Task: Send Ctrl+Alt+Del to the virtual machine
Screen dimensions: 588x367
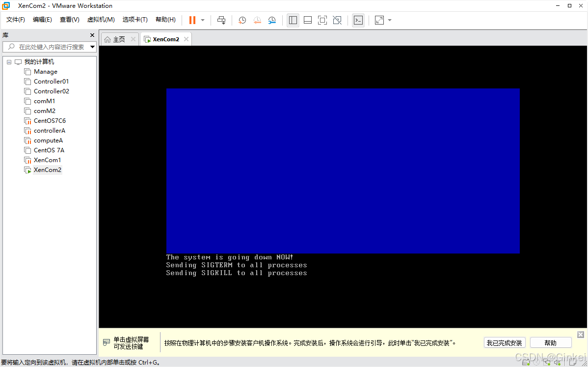Action: click(x=221, y=20)
